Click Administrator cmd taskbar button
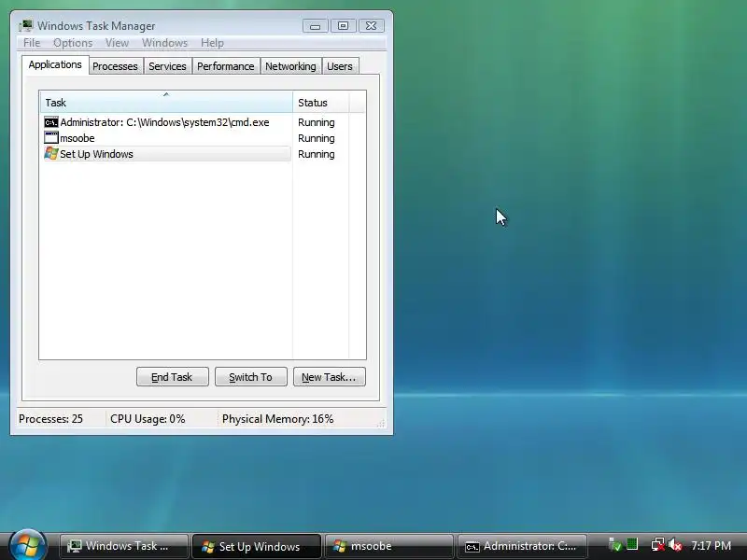 [x=522, y=546]
